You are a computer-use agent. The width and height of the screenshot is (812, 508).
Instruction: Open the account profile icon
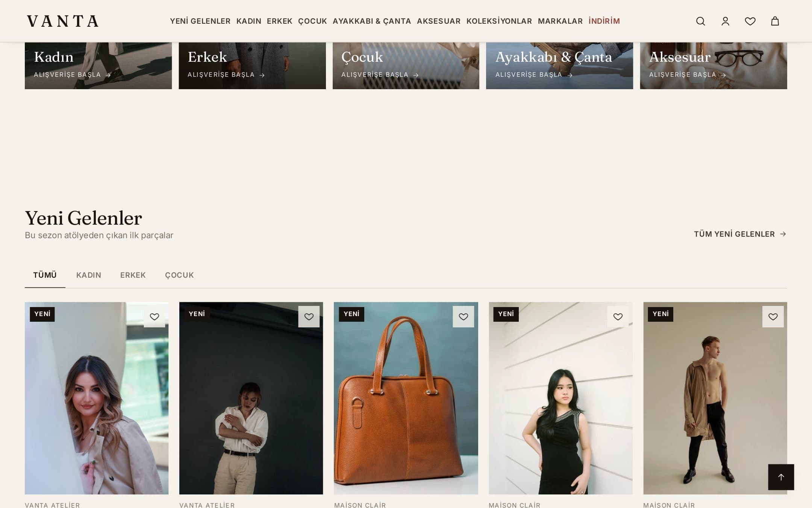pyautogui.click(x=725, y=21)
